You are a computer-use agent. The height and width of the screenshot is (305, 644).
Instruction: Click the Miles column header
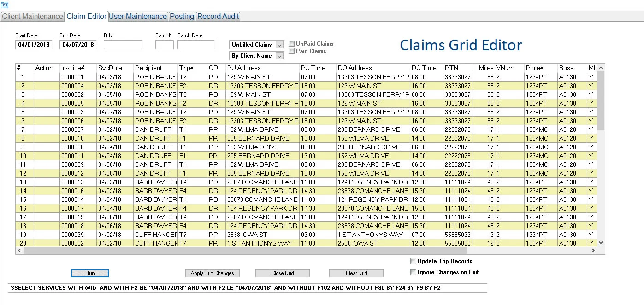(x=484, y=68)
